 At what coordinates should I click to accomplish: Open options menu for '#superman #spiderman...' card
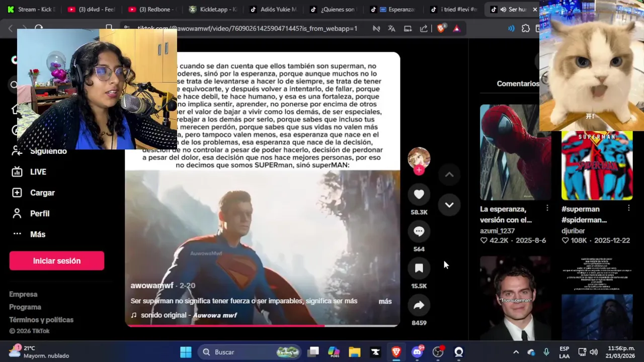click(x=629, y=208)
